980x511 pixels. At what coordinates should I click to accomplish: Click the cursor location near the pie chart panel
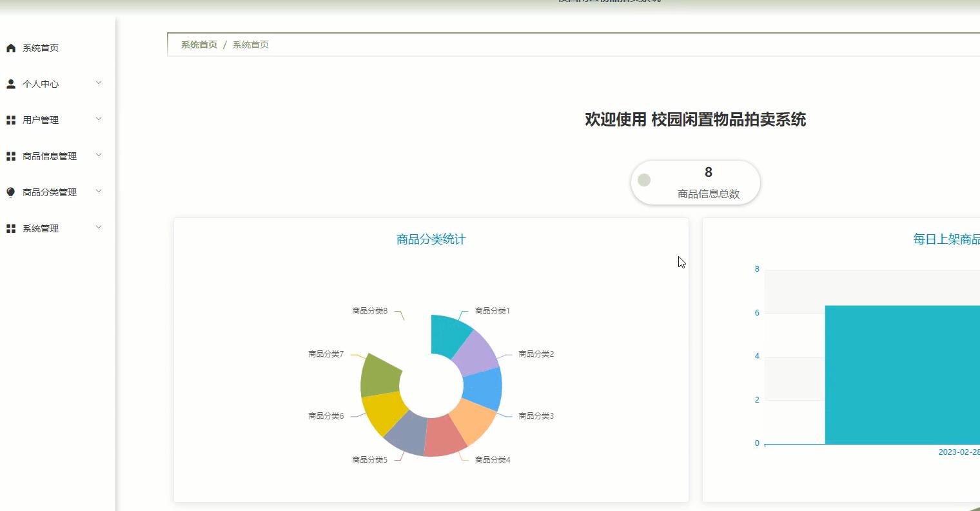(x=680, y=262)
